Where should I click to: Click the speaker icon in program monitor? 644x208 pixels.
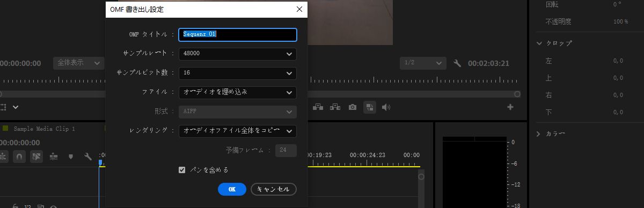click(x=385, y=107)
